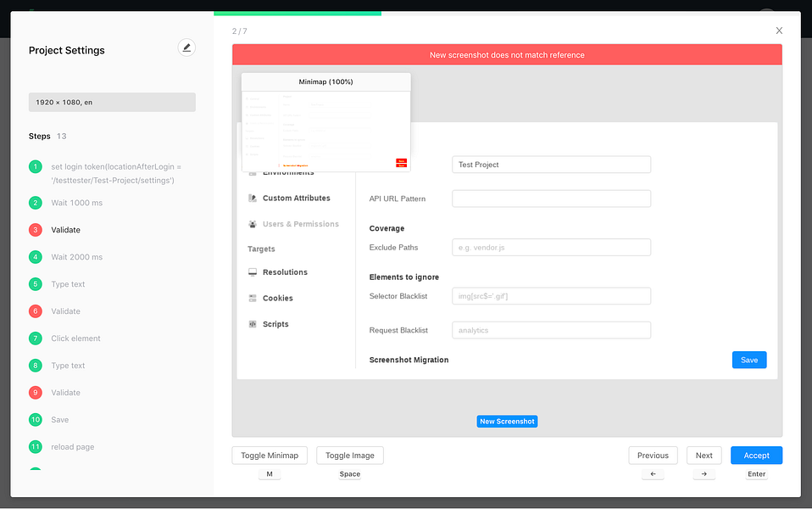Open the Resolutions menu item
Viewport: 812px width, 509px height.
pyautogui.click(x=285, y=272)
